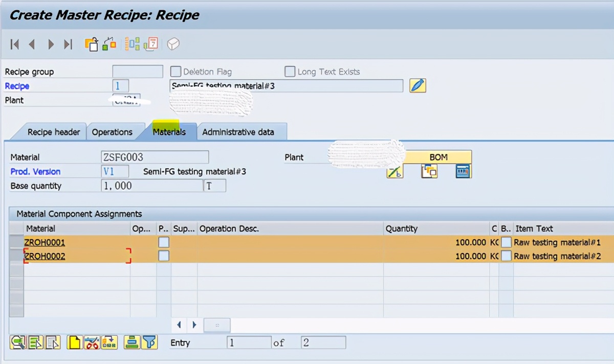Insert a new component row with the page icon
Image resolution: width=614 pixels, height=364 pixels.
tap(74, 343)
